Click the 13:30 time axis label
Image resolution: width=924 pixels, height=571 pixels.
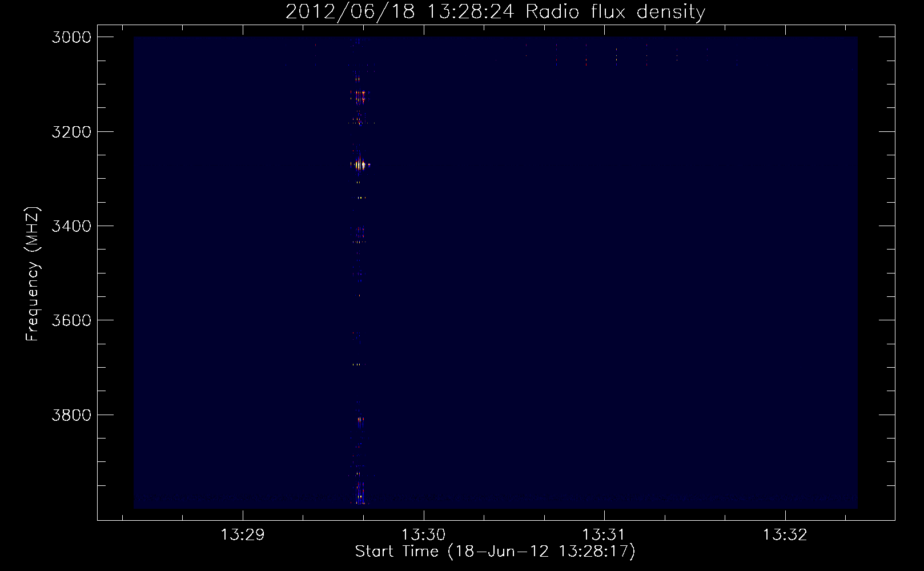coord(424,535)
